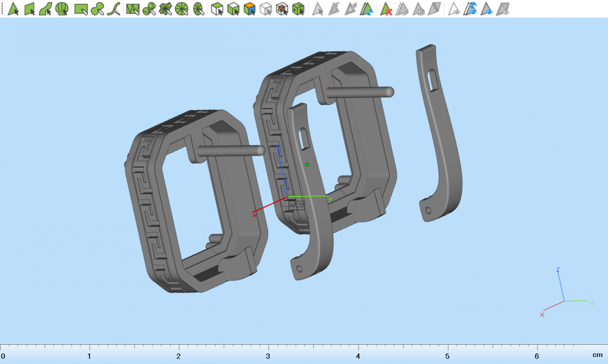
Task: Click the greyed-out square with eye icon
Action: point(503,9)
